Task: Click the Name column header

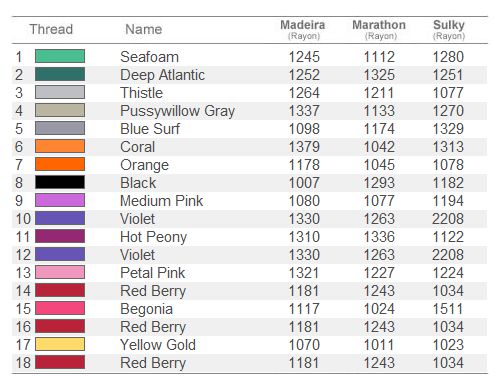Action: [x=144, y=29]
